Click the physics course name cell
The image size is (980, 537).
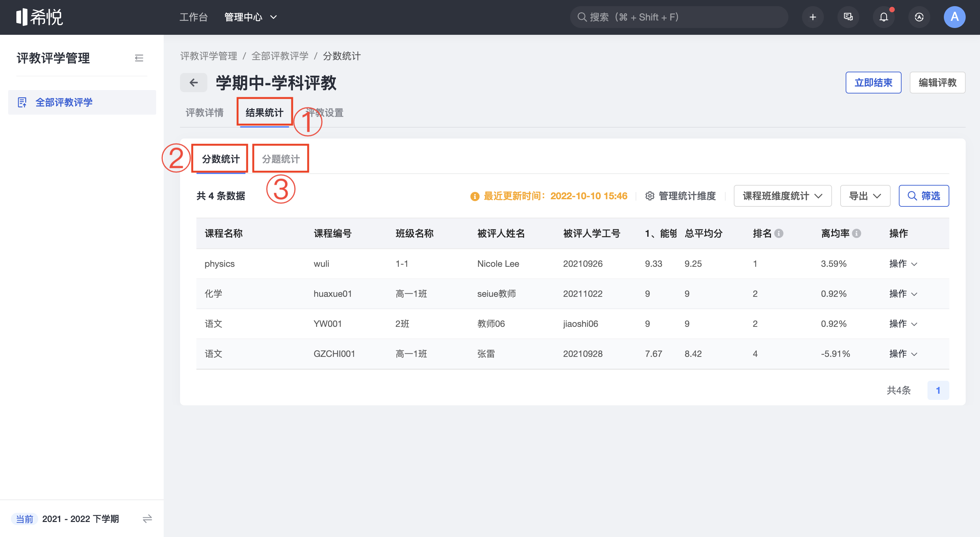pyautogui.click(x=220, y=264)
